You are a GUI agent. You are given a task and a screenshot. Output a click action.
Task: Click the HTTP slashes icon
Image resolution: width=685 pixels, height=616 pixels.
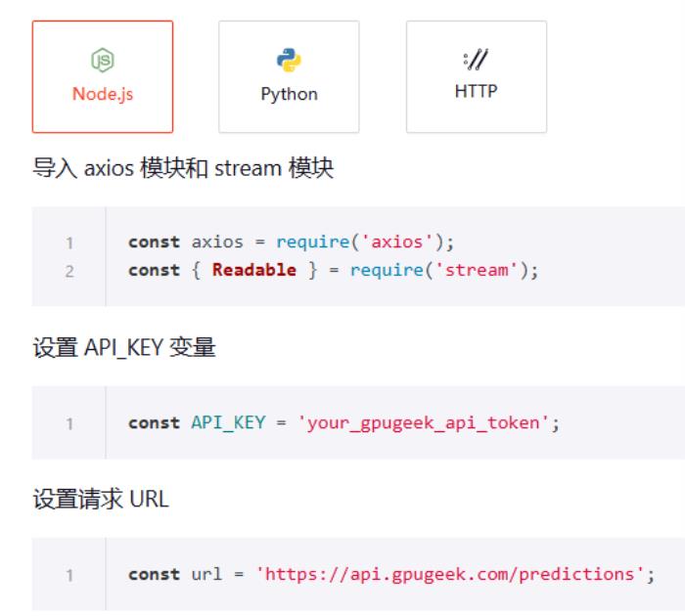(476, 60)
